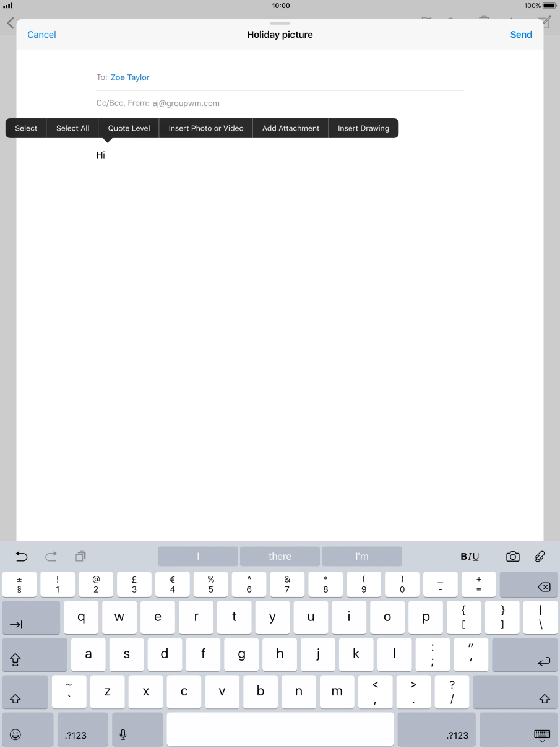Open the camera to insert a photo
This screenshot has width=560, height=748.
[512, 556]
